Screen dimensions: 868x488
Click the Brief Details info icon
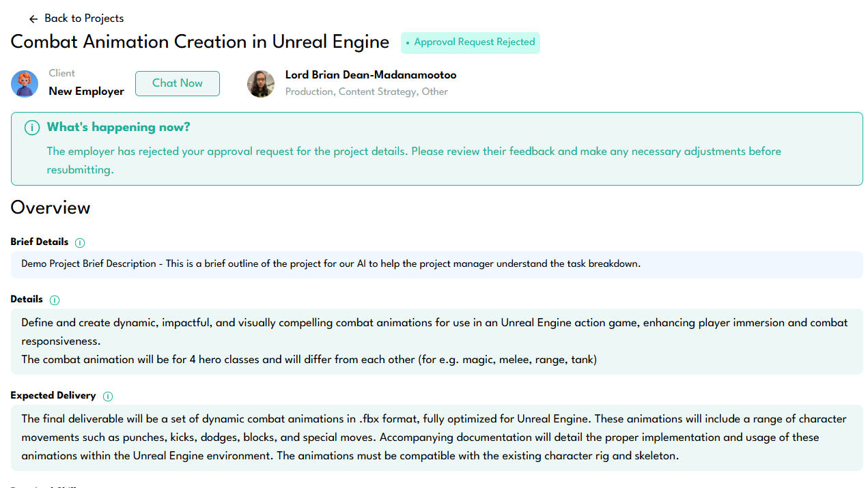80,242
